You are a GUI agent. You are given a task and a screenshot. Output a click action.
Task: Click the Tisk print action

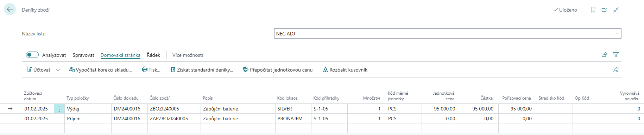pyautogui.click(x=151, y=70)
